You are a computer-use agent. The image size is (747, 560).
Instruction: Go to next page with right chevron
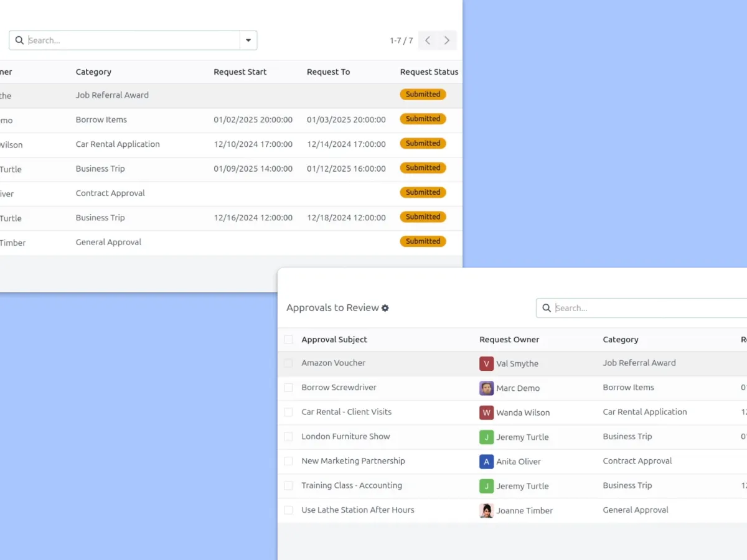[x=447, y=40]
